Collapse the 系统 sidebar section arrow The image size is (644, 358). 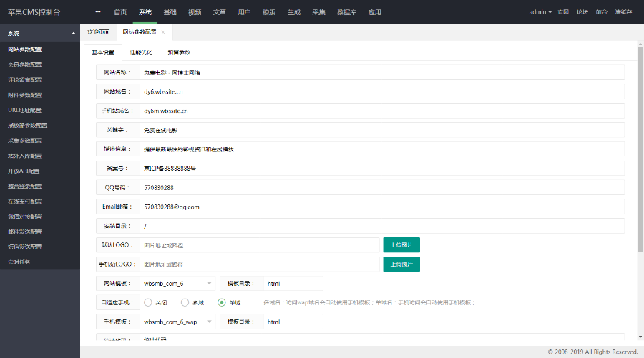(x=73, y=34)
